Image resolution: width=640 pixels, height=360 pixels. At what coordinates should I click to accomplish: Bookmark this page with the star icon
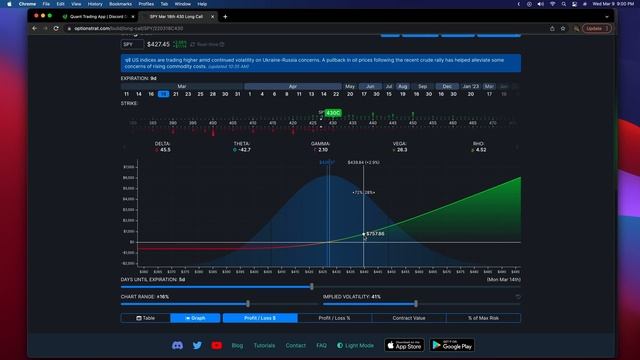(x=563, y=29)
